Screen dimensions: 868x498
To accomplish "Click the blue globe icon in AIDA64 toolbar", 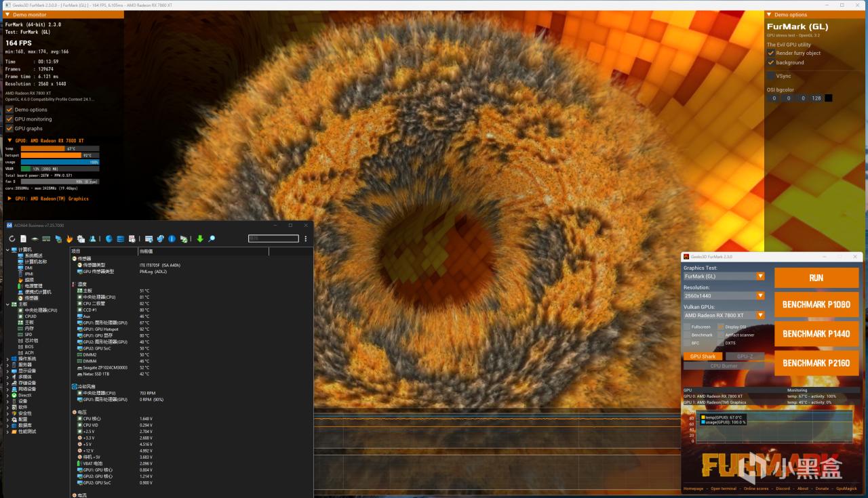I will pyautogui.click(x=109, y=238).
